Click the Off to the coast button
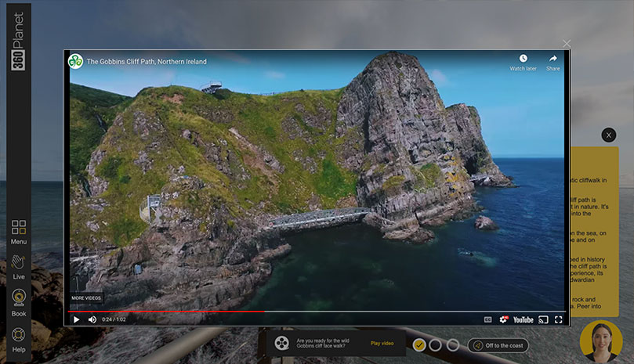The width and height of the screenshot is (634, 364). (x=498, y=345)
